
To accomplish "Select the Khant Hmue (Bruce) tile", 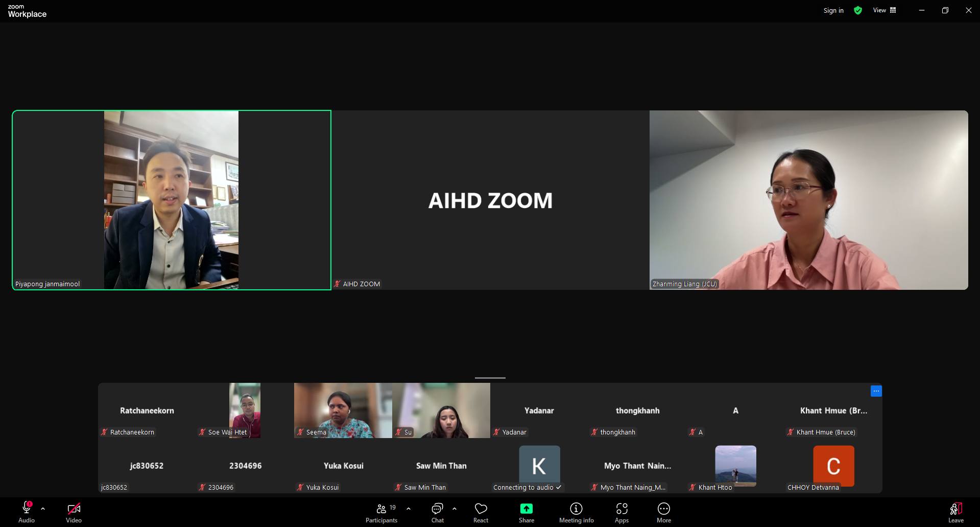I will (833, 410).
